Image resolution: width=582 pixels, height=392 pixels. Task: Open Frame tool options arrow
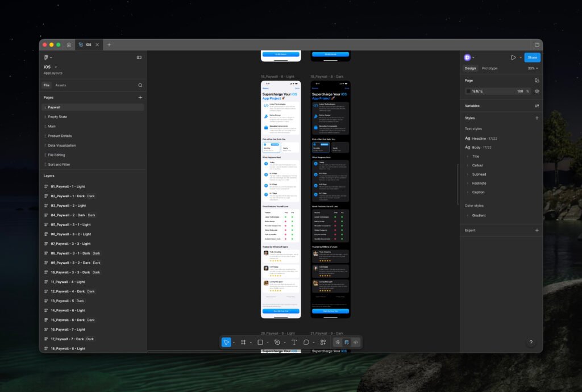click(x=251, y=343)
